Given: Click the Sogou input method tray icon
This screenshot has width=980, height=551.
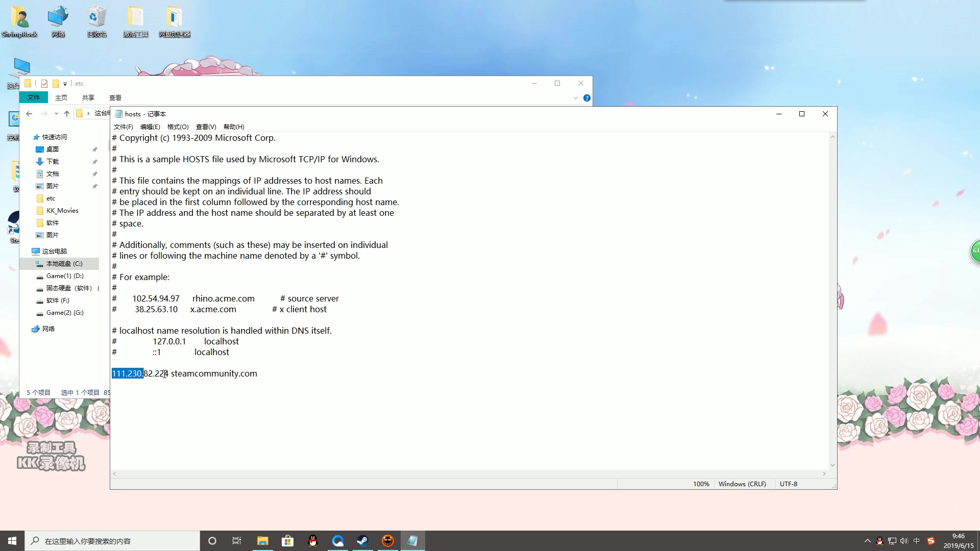Looking at the screenshot, I should pos(930,541).
